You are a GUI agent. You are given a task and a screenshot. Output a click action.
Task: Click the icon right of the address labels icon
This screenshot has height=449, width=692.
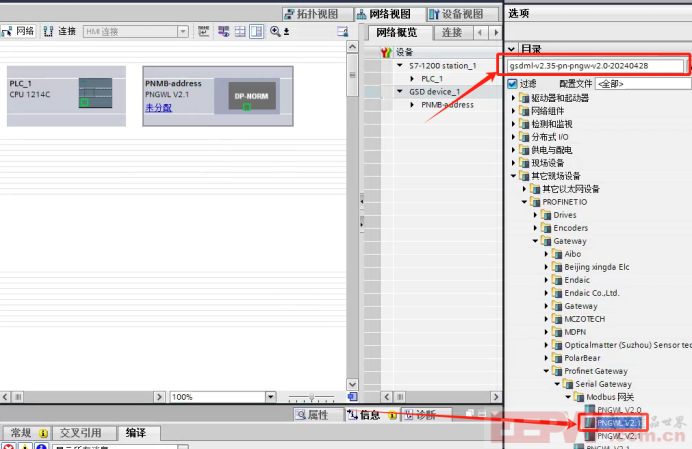(x=224, y=31)
